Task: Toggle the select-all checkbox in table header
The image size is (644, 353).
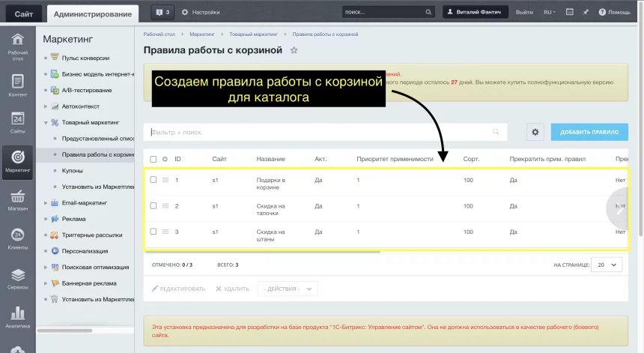Action: (x=154, y=159)
